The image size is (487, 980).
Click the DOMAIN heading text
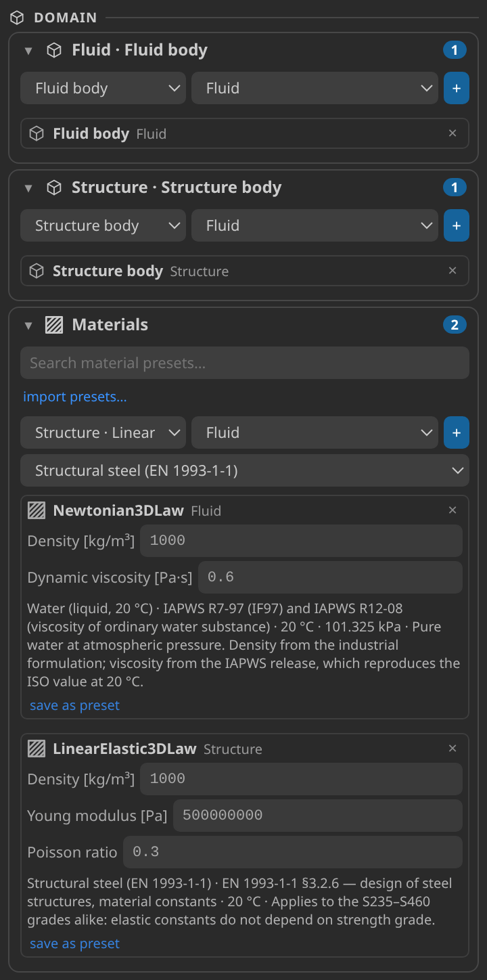coord(66,18)
